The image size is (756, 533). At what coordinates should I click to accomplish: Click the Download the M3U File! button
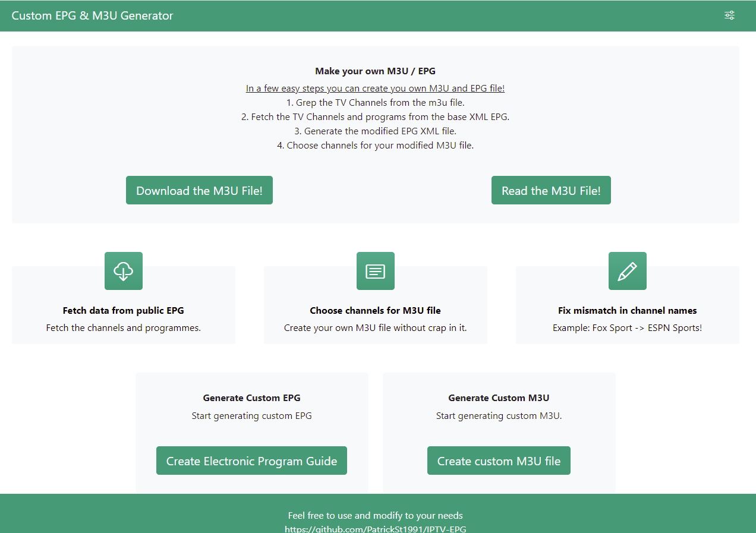point(199,190)
